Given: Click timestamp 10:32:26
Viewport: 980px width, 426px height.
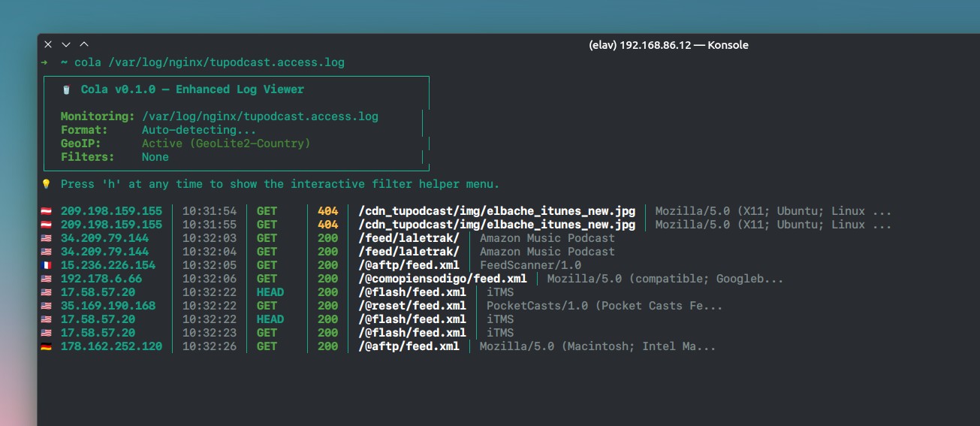Looking at the screenshot, I should click(210, 346).
